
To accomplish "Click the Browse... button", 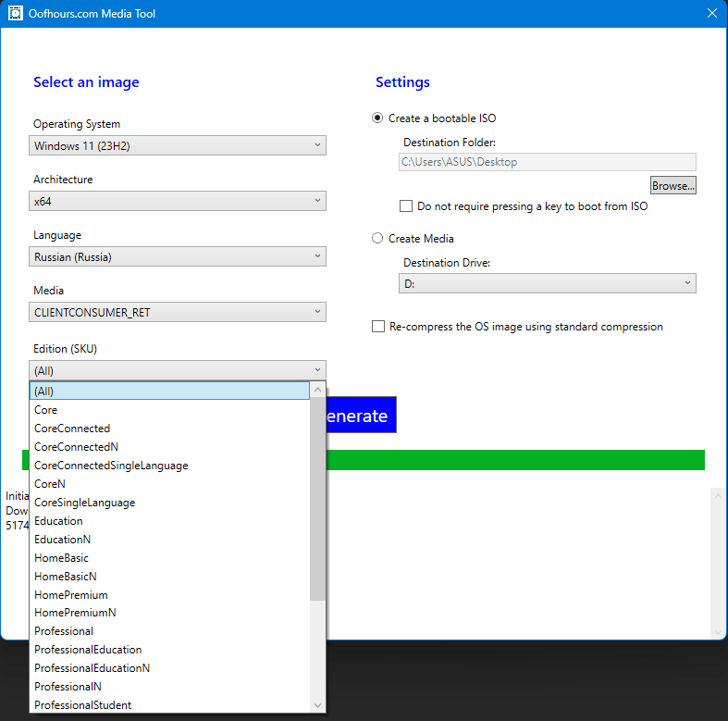I will point(672,186).
